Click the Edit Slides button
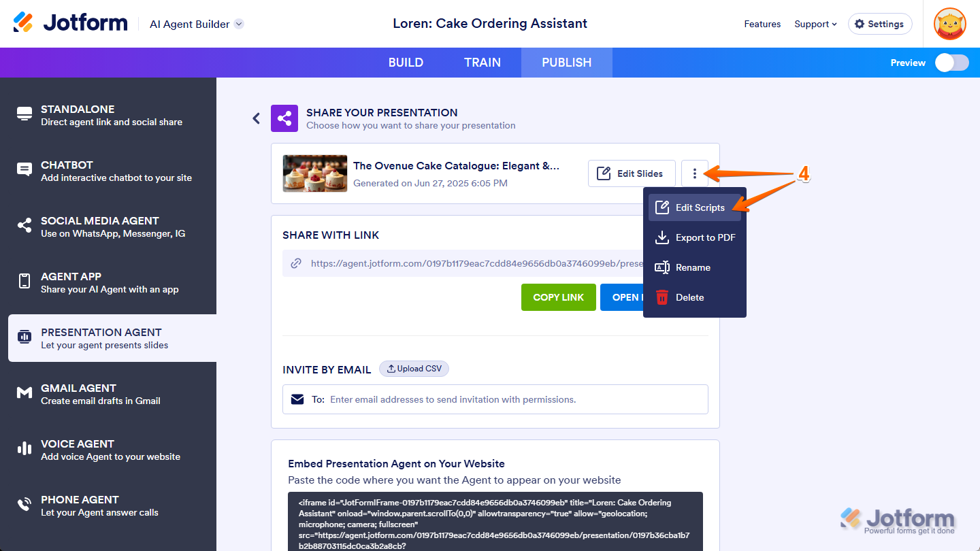The height and width of the screenshot is (551, 980). pos(632,173)
